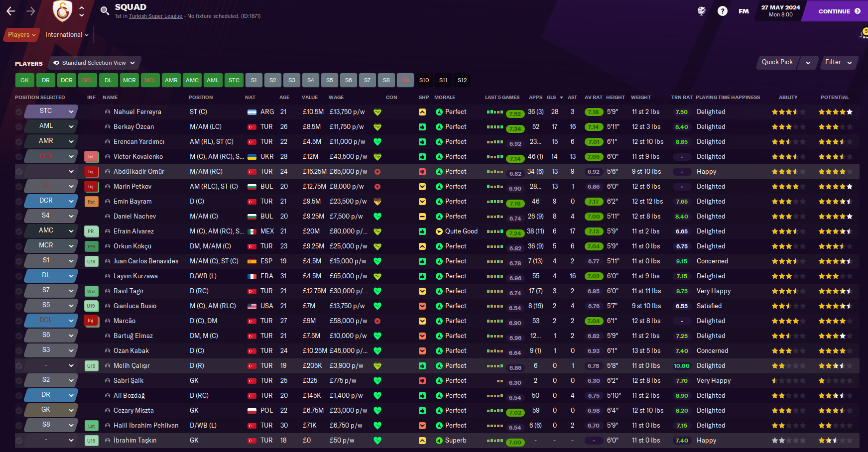868x452 pixels.
Task: Open the International menu
Action: [x=67, y=35]
